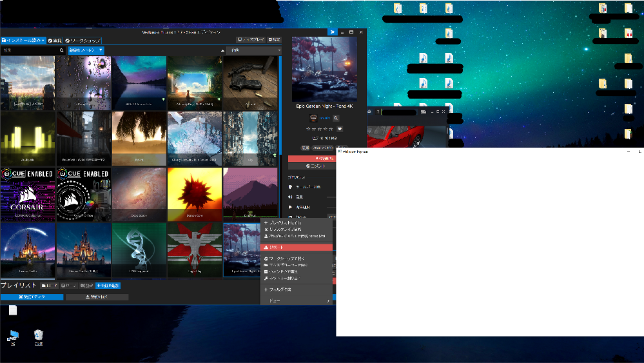Open the コメント (Comment) button
This screenshot has height=363, width=644.
pos(312,166)
